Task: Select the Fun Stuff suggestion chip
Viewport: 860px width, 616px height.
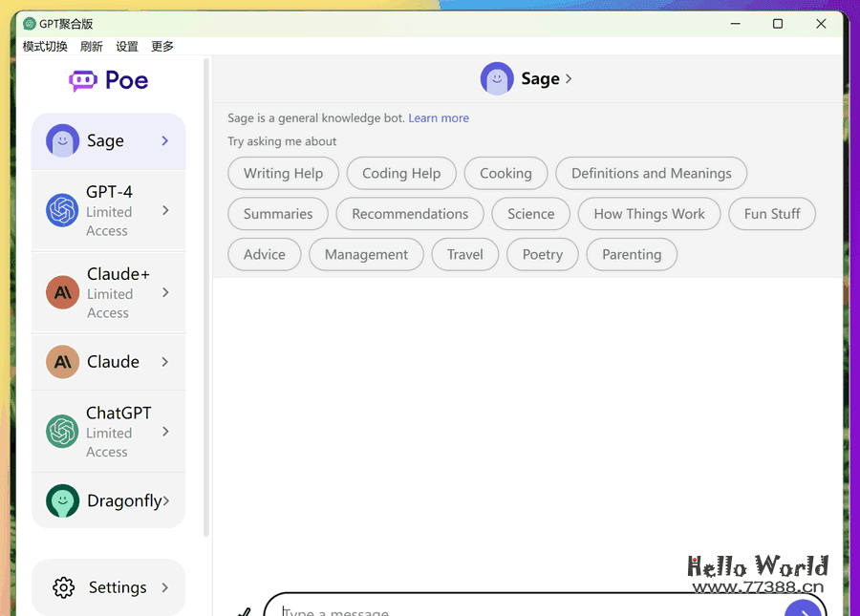Action: pos(772,214)
